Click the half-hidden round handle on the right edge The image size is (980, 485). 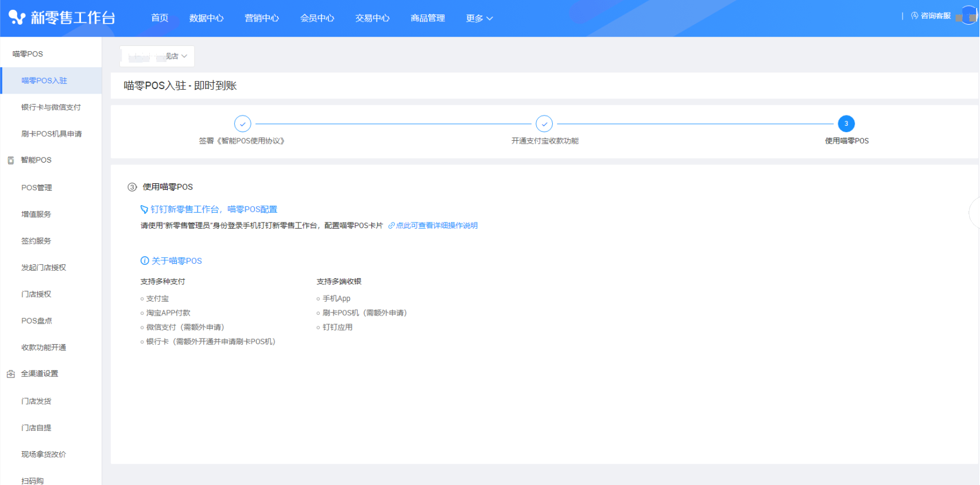[974, 213]
